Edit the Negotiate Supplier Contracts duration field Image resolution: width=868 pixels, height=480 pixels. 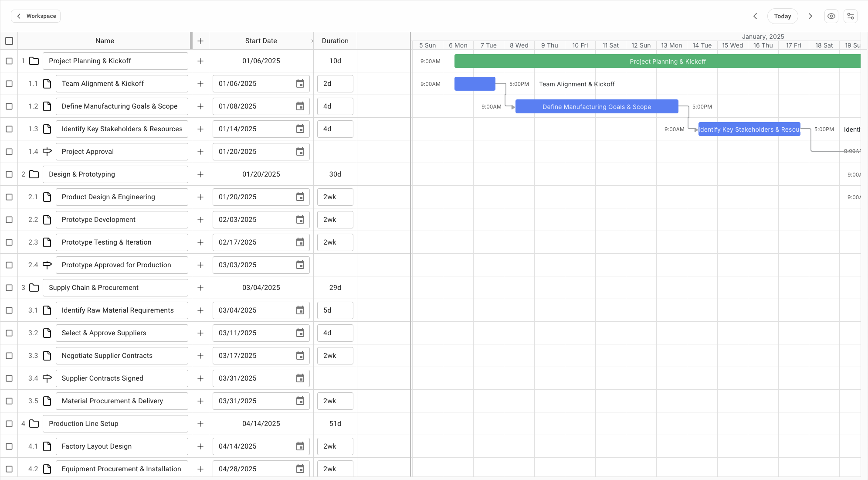click(335, 356)
